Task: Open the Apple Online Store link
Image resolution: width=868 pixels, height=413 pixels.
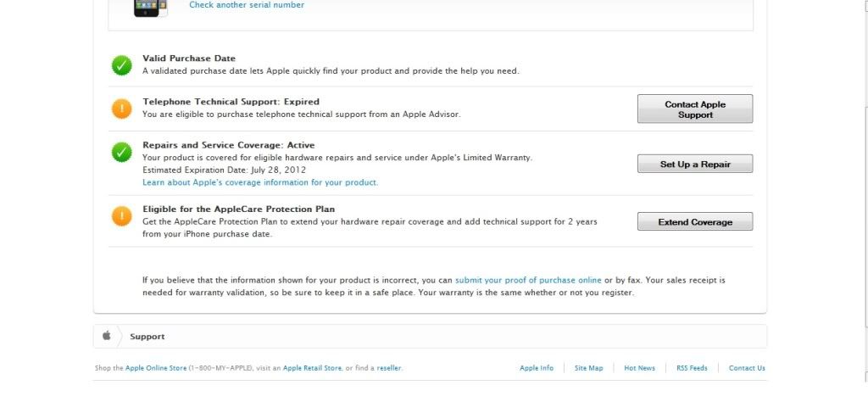Action: click(156, 368)
